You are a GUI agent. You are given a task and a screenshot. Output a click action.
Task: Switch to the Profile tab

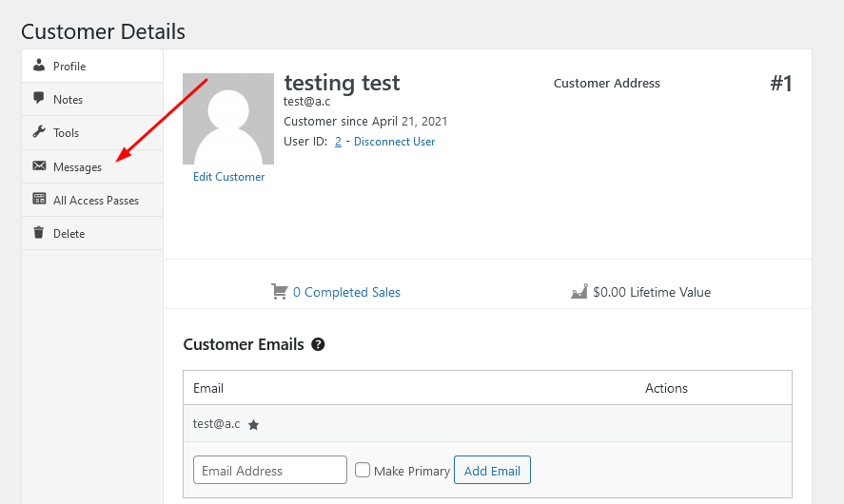tap(69, 67)
